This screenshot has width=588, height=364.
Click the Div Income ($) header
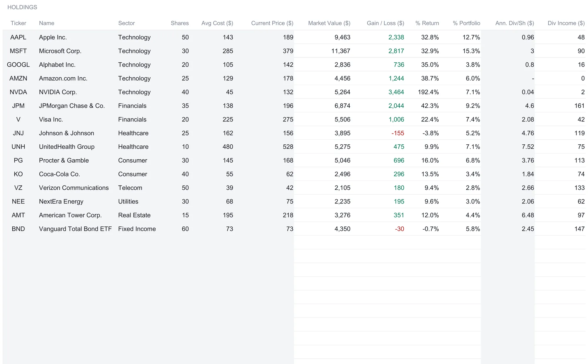pyautogui.click(x=566, y=23)
